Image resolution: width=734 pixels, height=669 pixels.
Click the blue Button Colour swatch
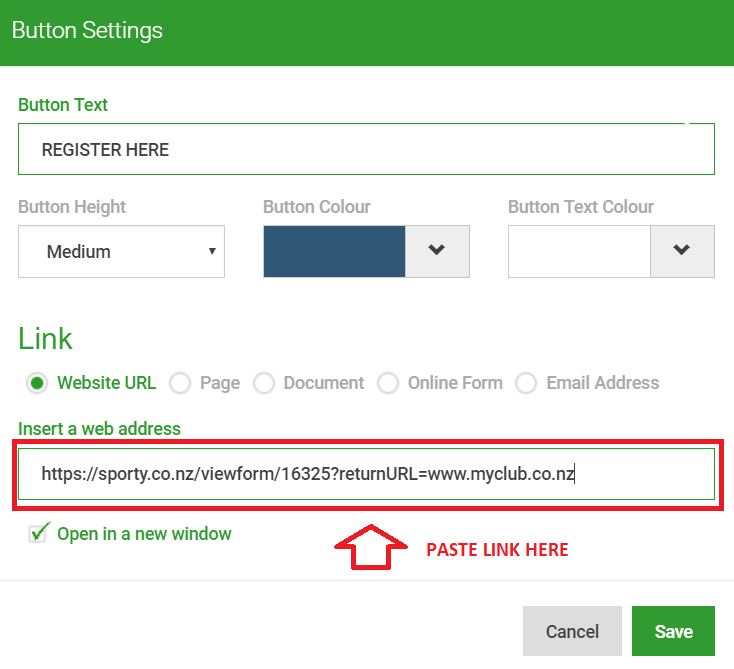tap(334, 251)
